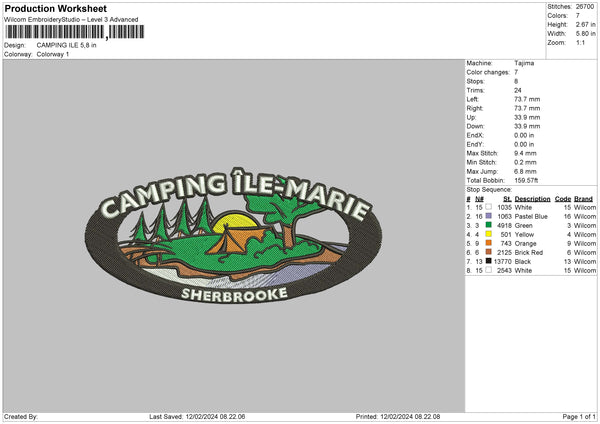The height and width of the screenshot is (424, 600).
Task: Click the 'Right:' label
Action: click(x=475, y=108)
